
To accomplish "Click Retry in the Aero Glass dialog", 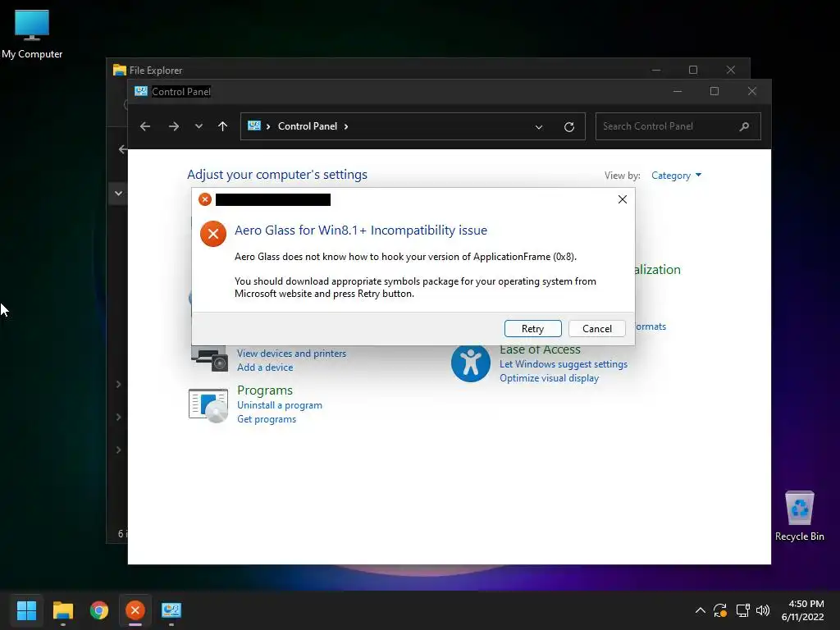I will [x=532, y=328].
